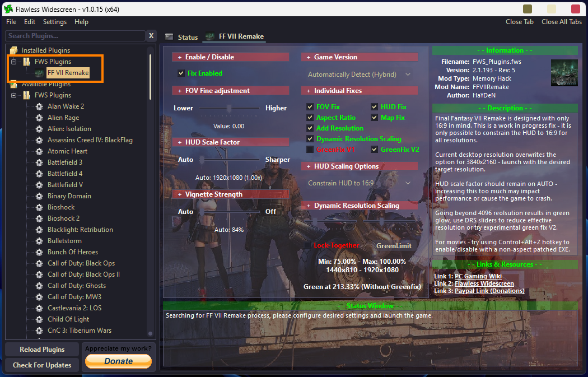Click the FF VII Remake tab game icon

(210, 36)
